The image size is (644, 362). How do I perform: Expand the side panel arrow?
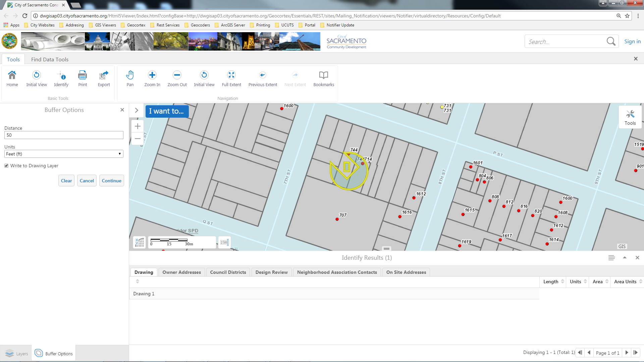point(137,110)
